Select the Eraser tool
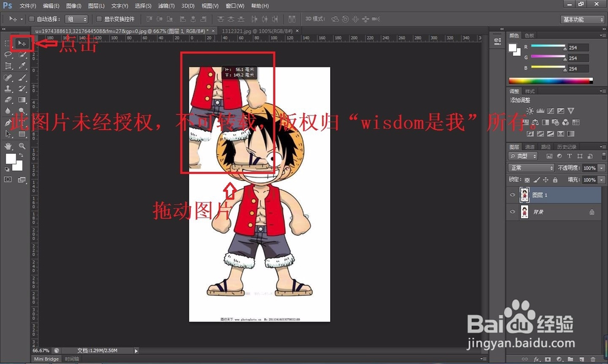The height and width of the screenshot is (364, 608). pyautogui.click(x=7, y=100)
